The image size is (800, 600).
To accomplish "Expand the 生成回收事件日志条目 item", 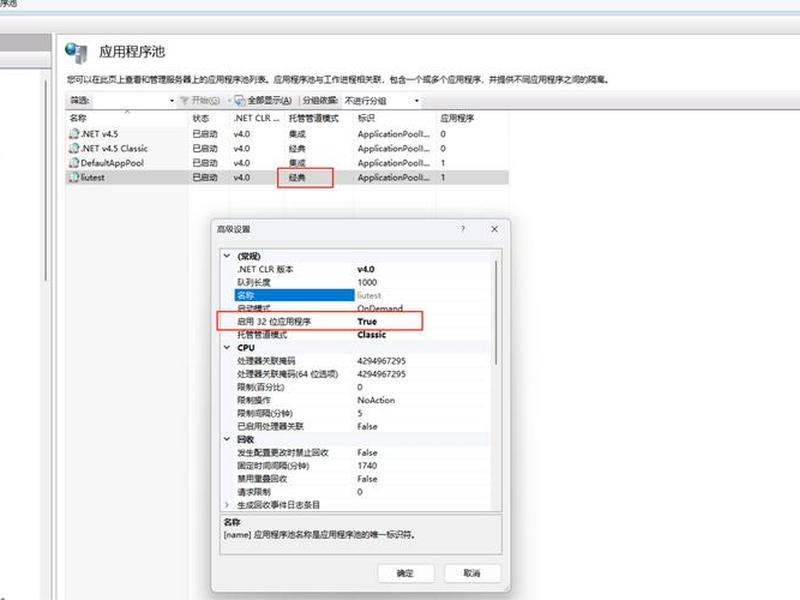I will coord(227,505).
